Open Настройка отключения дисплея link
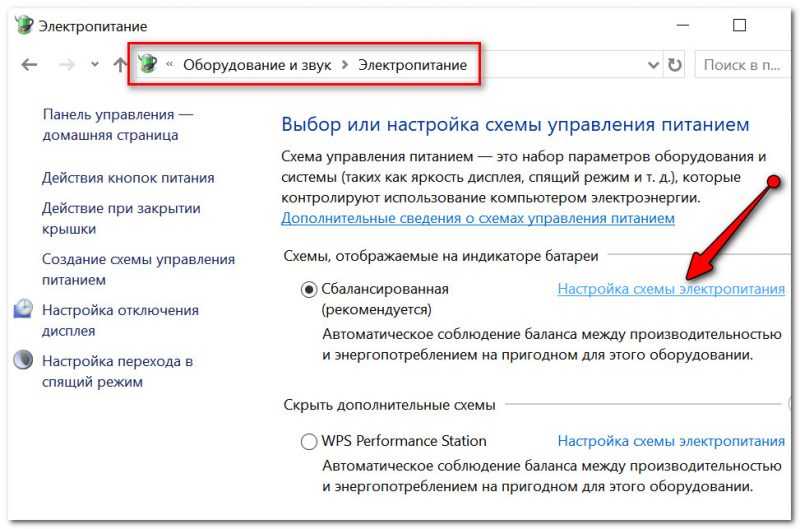 tap(120, 320)
